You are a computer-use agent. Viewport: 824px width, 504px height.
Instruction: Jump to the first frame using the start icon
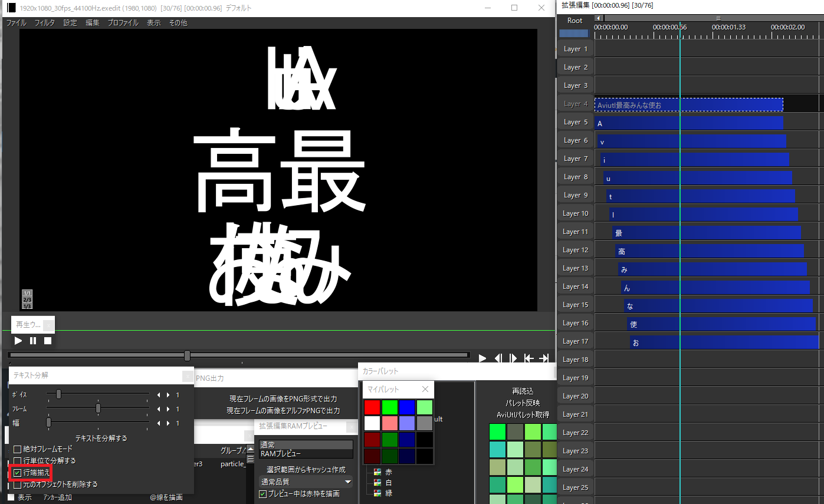click(x=528, y=358)
